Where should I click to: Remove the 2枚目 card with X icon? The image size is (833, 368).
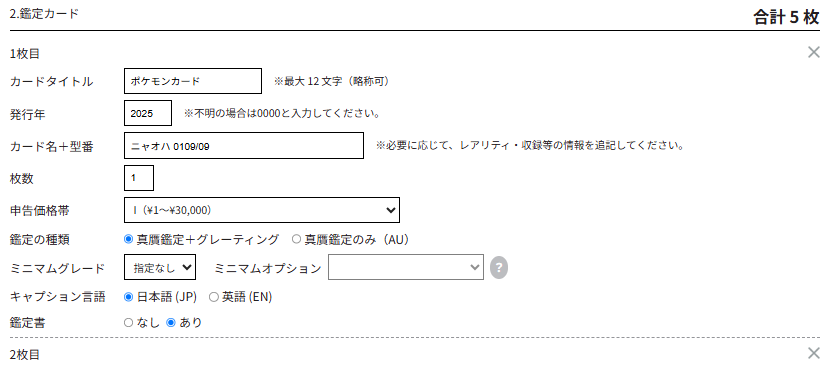(x=813, y=353)
